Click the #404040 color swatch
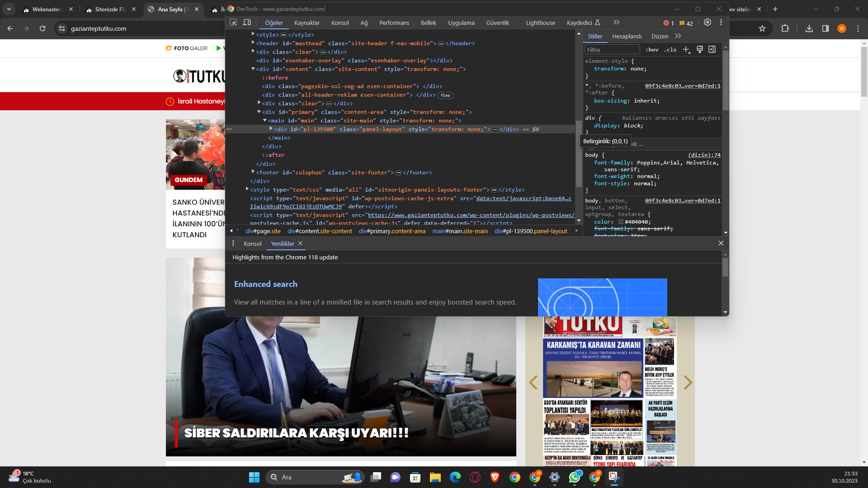Screen dimensions: 868x488 pos(621,222)
